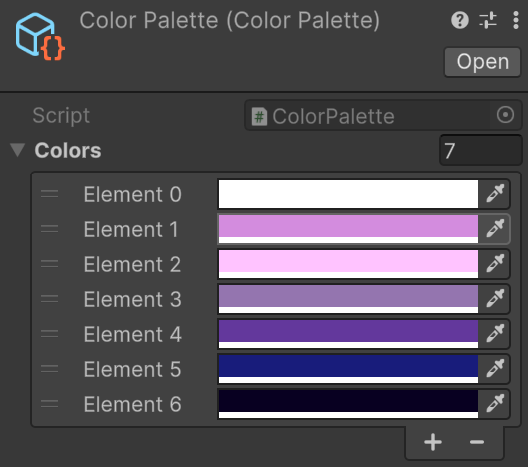Open the white Element 0 color swatch

click(348, 194)
